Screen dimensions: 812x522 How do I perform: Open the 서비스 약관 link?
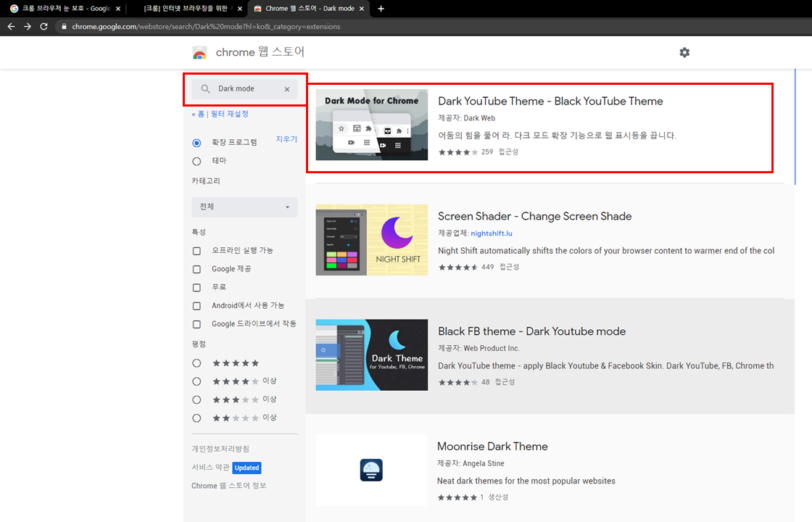pyautogui.click(x=210, y=467)
